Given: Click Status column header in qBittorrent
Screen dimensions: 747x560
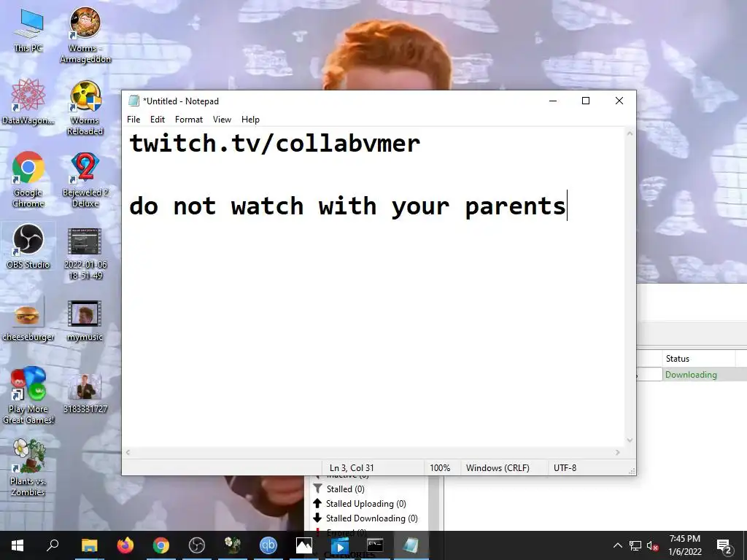Looking at the screenshot, I should [698, 359].
